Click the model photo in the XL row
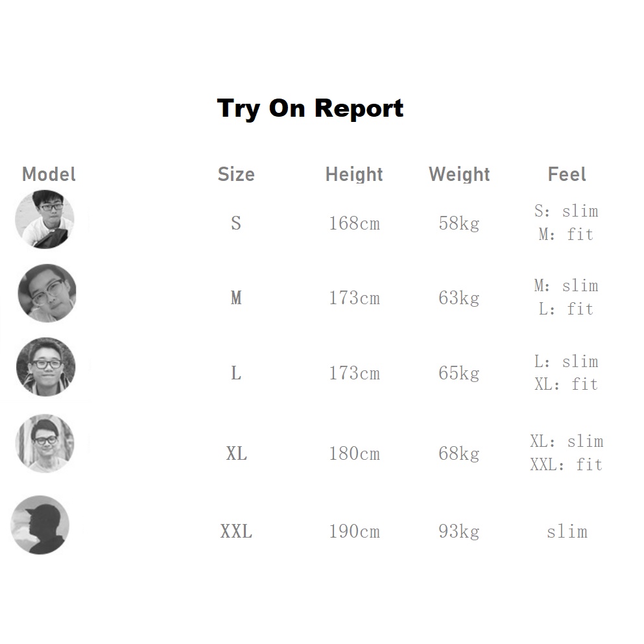This screenshot has width=644, height=644. [45, 444]
